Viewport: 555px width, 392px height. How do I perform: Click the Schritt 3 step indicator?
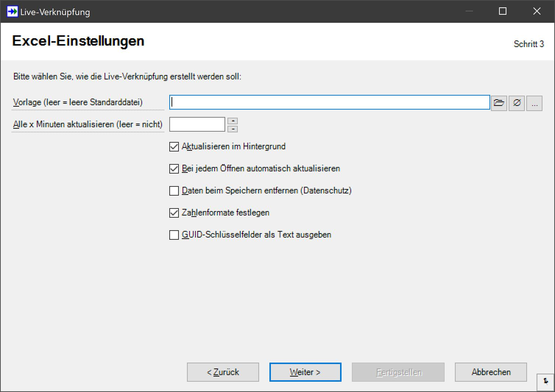[x=529, y=44]
